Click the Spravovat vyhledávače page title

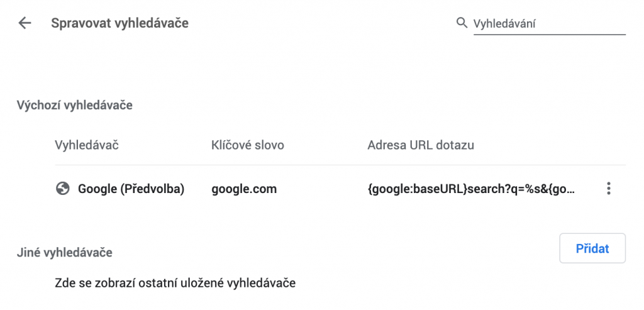pyautogui.click(x=119, y=23)
